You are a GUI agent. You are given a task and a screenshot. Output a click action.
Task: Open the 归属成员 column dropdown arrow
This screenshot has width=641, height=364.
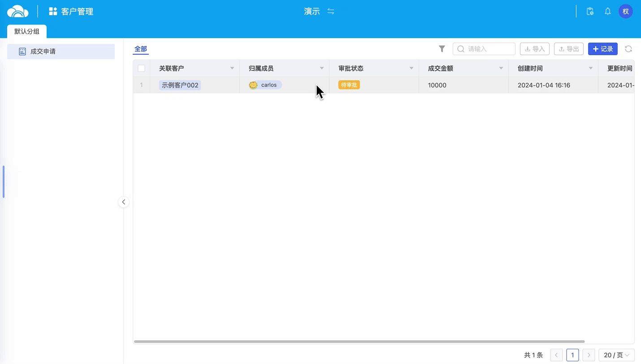[322, 69]
